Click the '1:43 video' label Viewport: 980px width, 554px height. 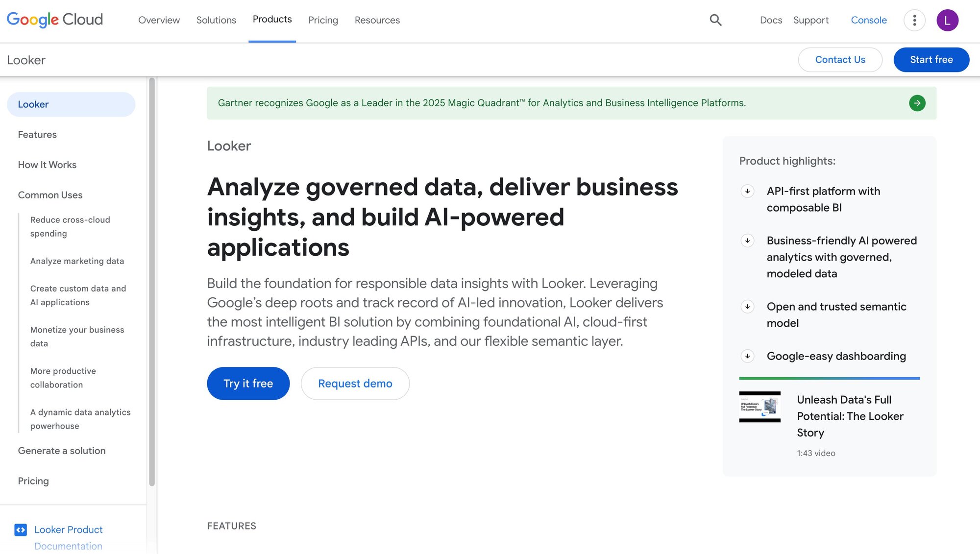[816, 453]
